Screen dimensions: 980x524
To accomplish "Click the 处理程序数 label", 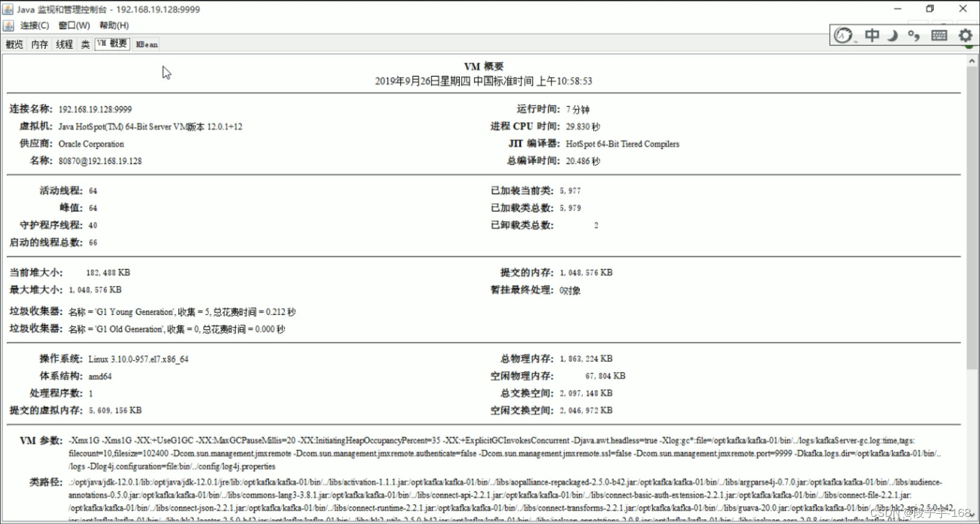I will point(56,393).
